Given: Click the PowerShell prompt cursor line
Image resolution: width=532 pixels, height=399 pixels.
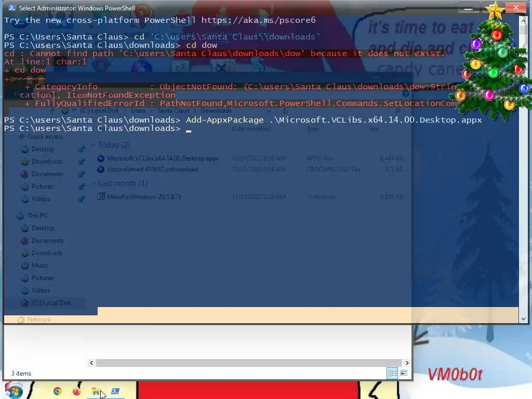Looking at the screenshot, I should (x=98, y=128).
